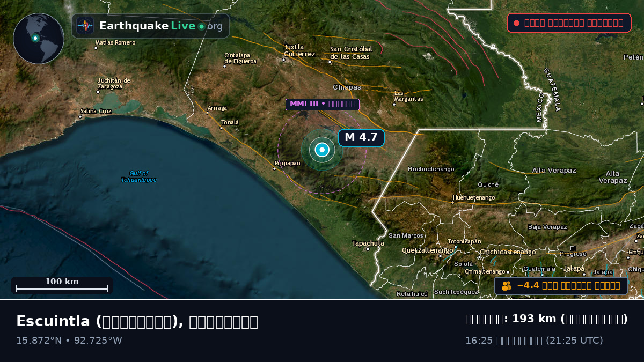Screen dimensions: 644x362
Task: Click the Chiapas state label
Action: [x=347, y=87]
